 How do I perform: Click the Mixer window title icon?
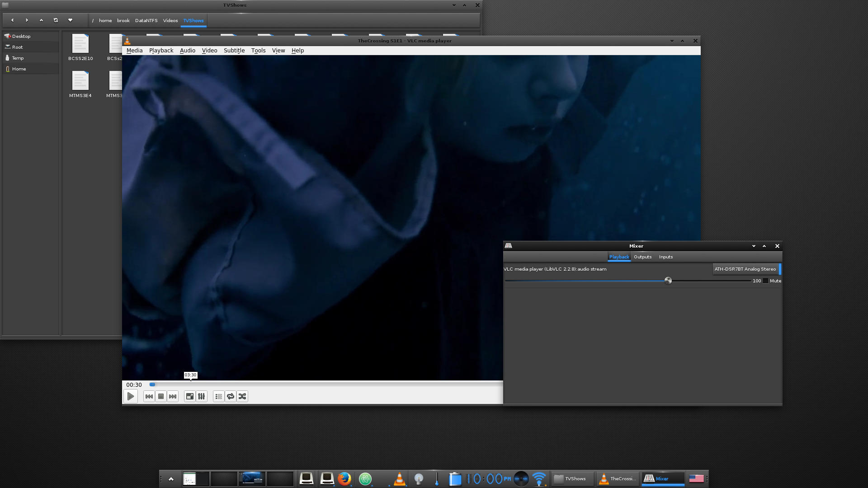[x=508, y=246]
